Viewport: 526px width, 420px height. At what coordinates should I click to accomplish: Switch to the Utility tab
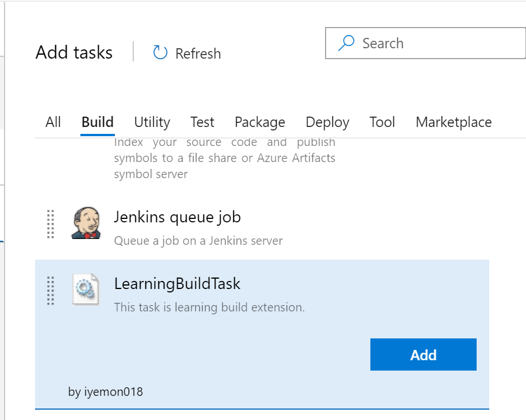[152, 122]
